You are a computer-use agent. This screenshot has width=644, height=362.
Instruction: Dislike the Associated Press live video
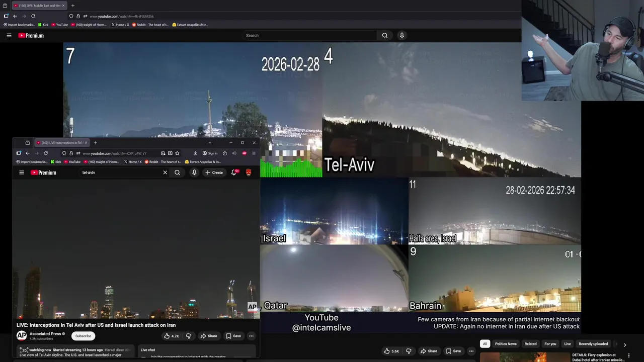[189, 336]
